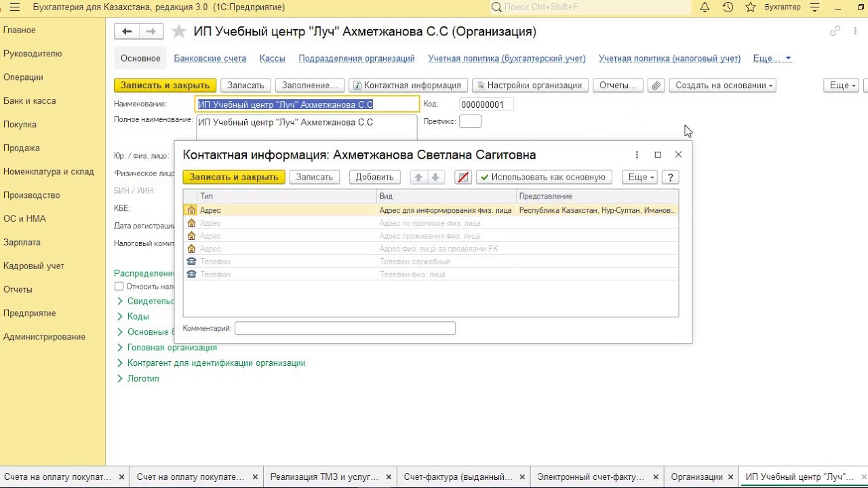This screenshot has width=868, height=488.
Task: Copy link icon for organization form
Action: (x=835, y=31)
